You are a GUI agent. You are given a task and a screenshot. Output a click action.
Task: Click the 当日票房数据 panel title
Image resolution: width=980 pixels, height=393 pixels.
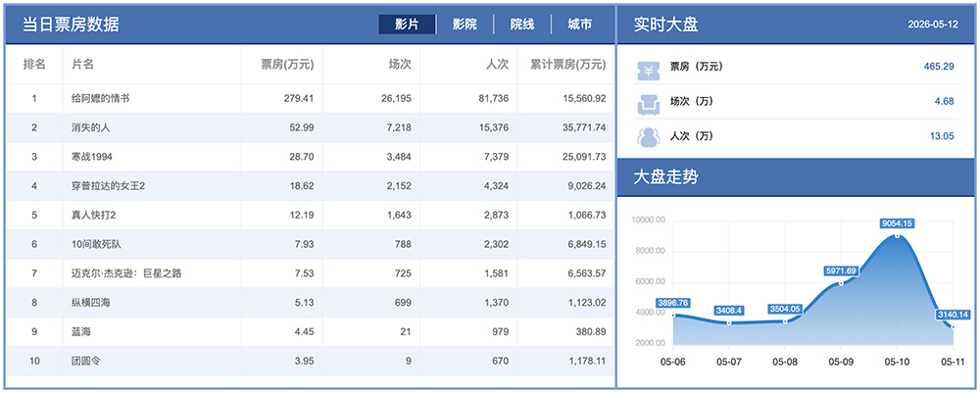click(x=71, y=25)
